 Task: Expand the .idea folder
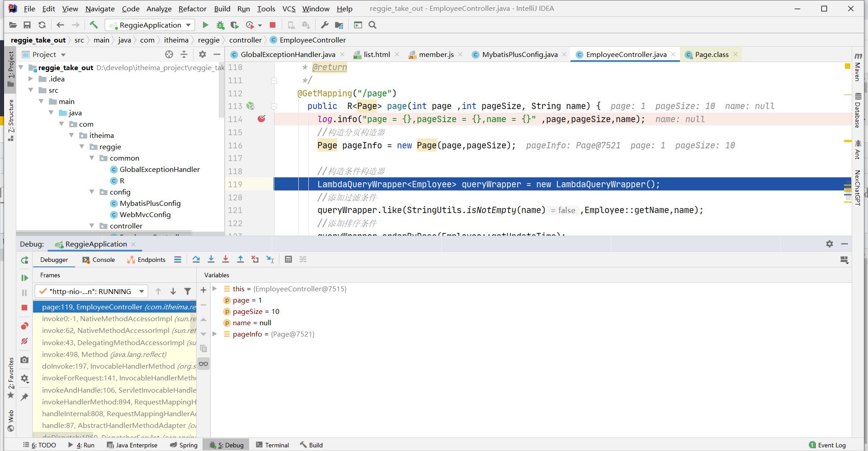click(31, 79)
